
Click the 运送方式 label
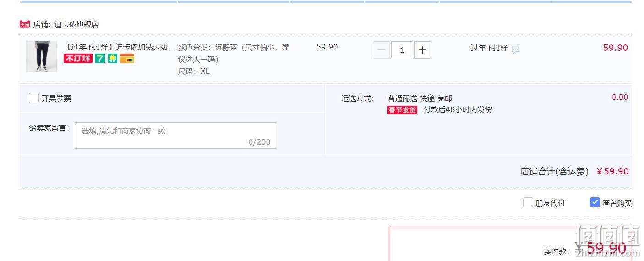(x=358, y=98)
